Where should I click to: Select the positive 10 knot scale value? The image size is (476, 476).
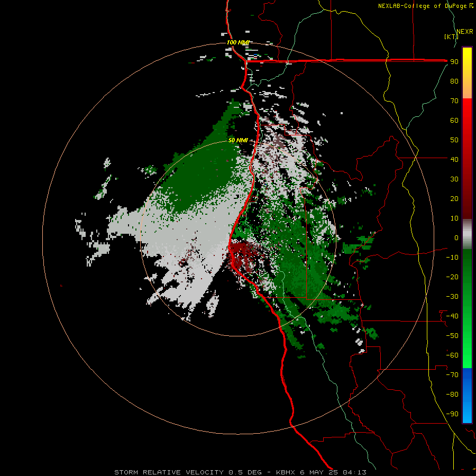454,218
